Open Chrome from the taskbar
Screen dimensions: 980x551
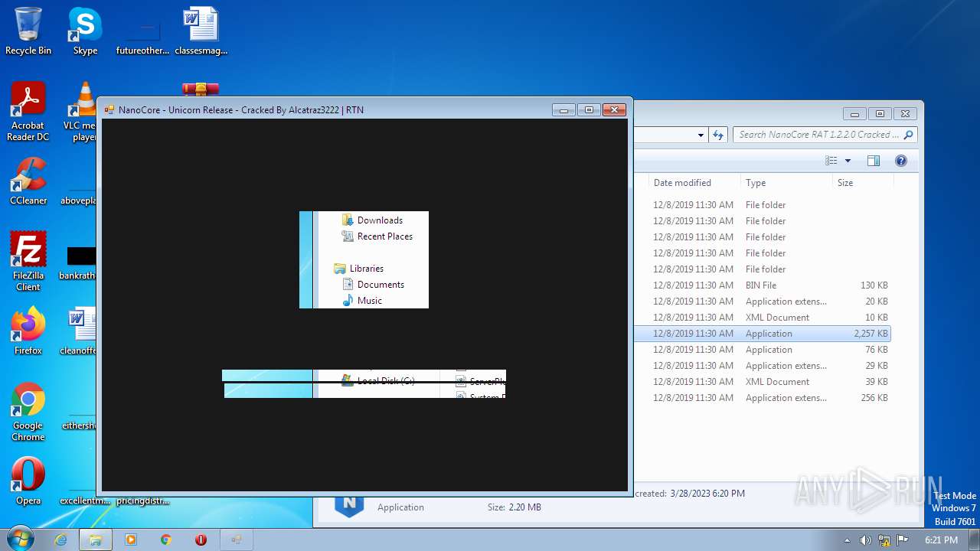tap(166, 540)
